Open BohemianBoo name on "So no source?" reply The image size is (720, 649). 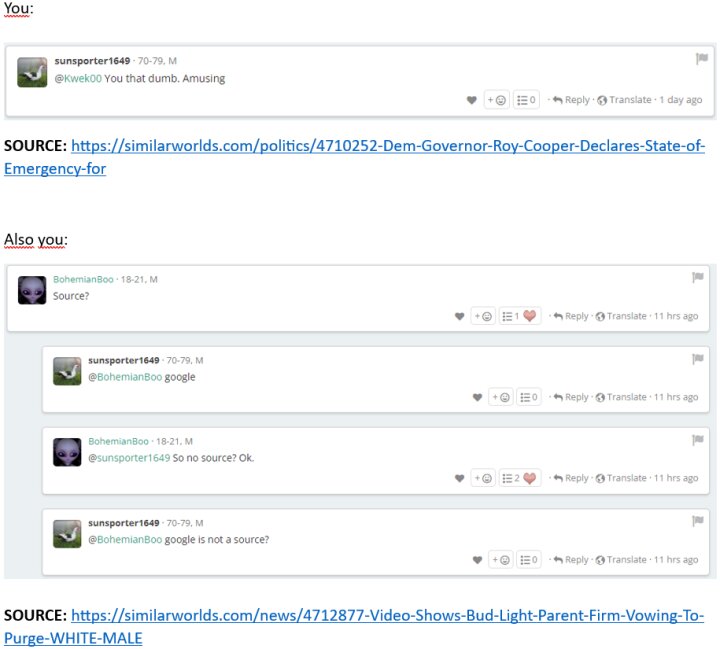(118, 441)
